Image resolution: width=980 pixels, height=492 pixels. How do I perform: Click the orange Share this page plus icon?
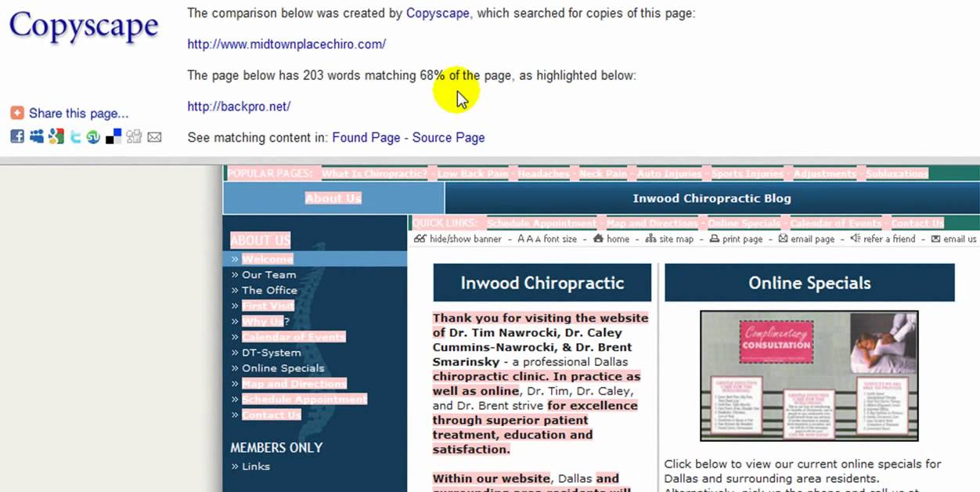pyautogui.click(x=16, y=114)
